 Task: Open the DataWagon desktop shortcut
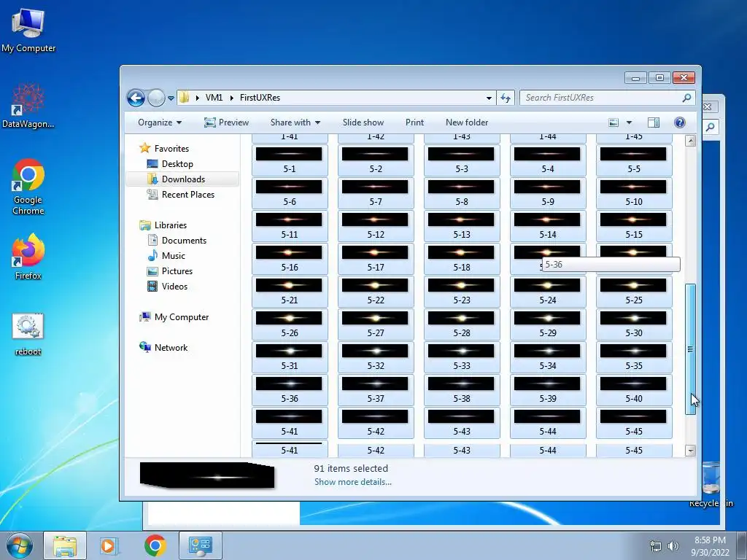28,106
